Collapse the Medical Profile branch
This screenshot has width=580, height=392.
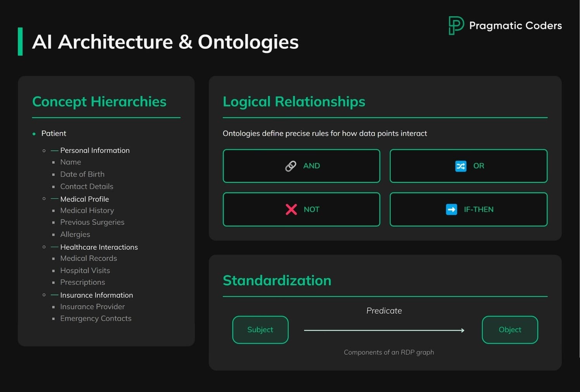(x=85, y=199)
